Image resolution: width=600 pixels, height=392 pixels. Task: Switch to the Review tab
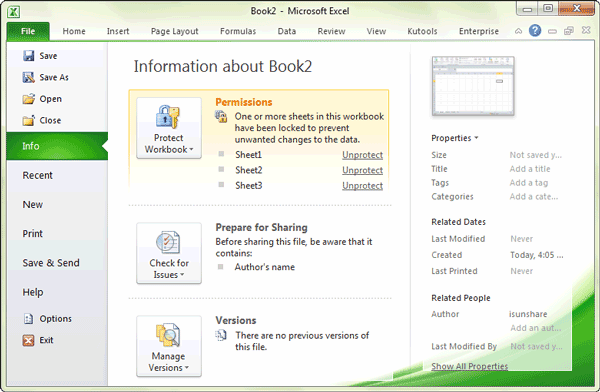[x=331, y=31]
